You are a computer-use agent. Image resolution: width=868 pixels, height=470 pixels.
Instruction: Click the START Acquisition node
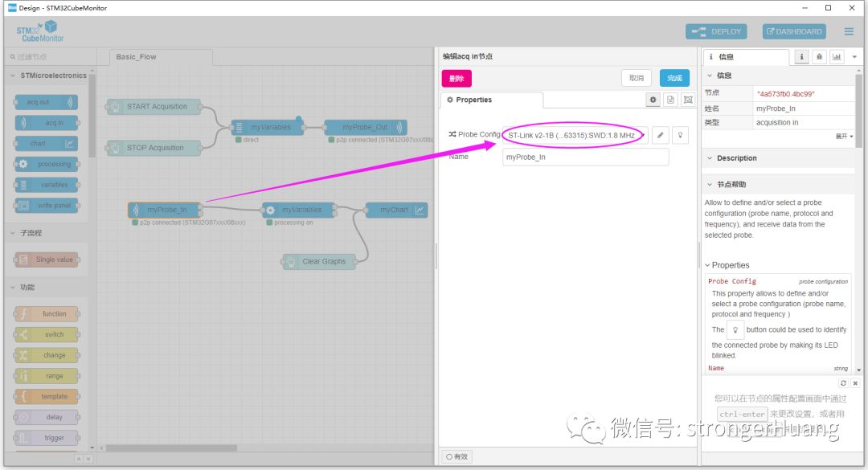pos(154,107)
